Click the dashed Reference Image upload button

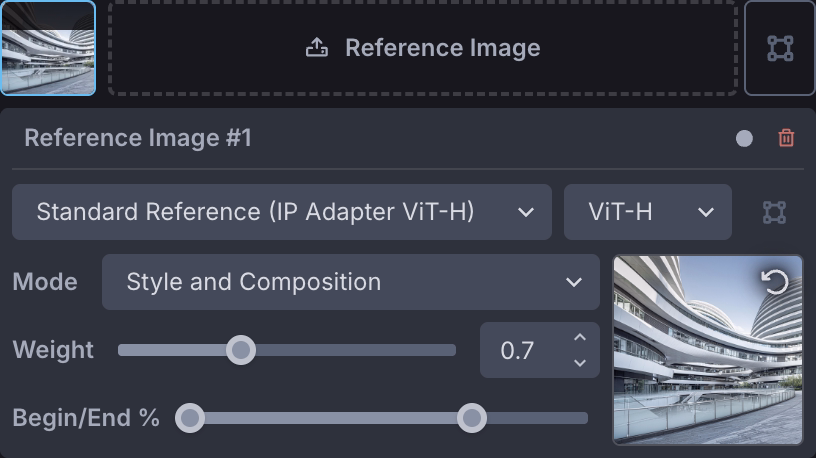[422, 48]
